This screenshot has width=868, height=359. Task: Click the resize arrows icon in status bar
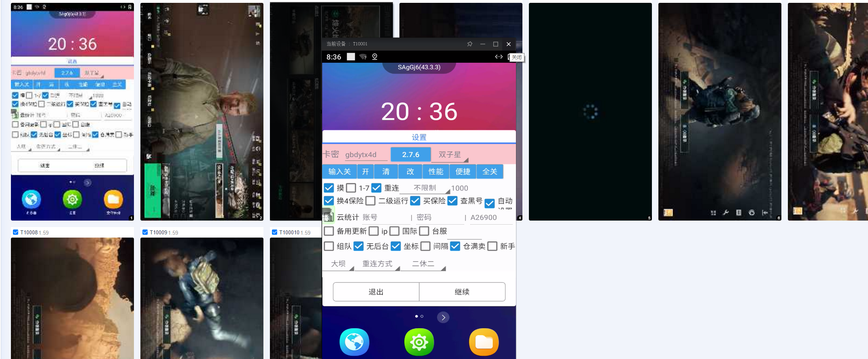499,57
